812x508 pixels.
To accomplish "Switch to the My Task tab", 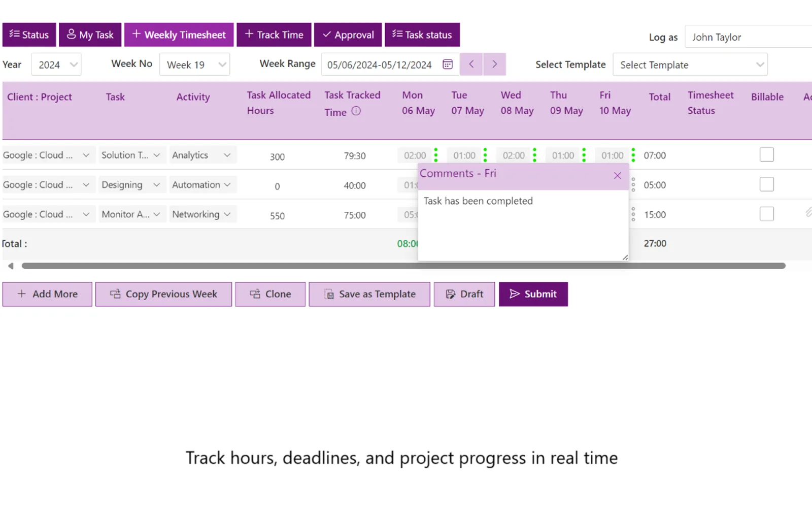I will (90, 35).
